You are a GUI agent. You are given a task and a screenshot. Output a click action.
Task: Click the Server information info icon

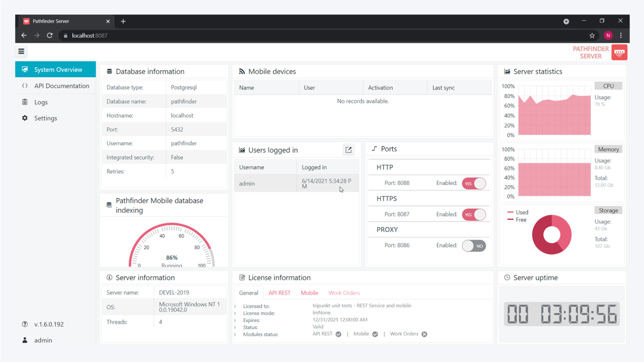point(109,278)
